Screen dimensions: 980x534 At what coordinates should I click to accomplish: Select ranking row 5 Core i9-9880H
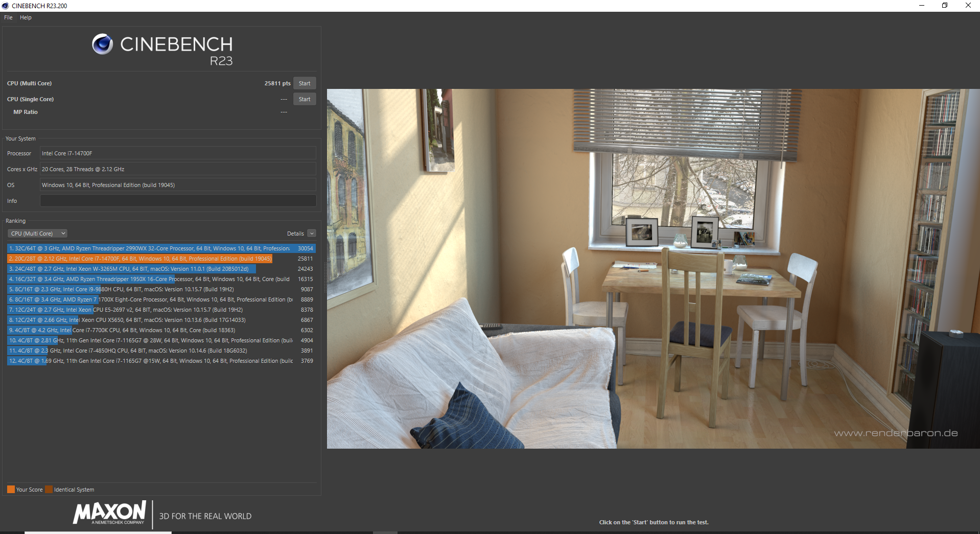(161, 289)
